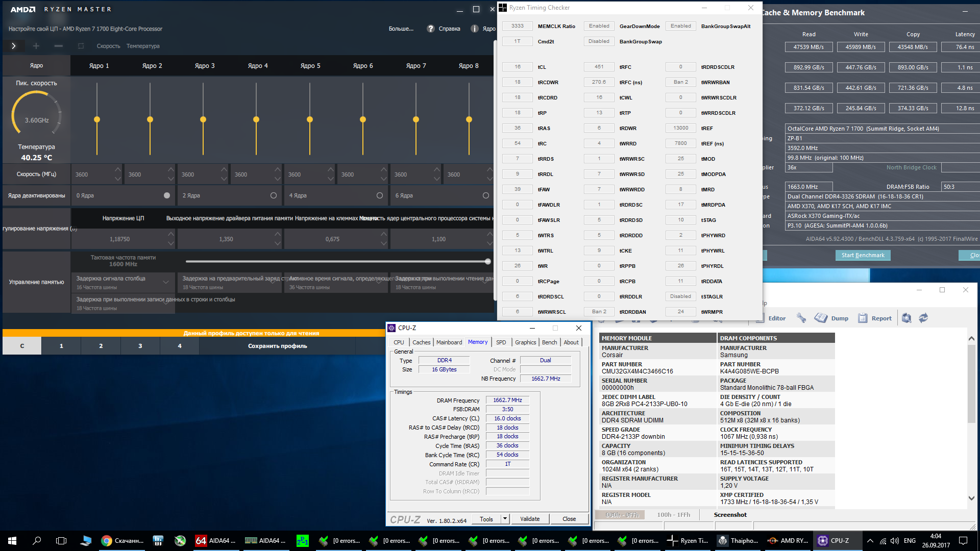980x551 pixels.
Task: Click the refresh arrows icon in Thaiphoon toolbar
Action: 923,318
